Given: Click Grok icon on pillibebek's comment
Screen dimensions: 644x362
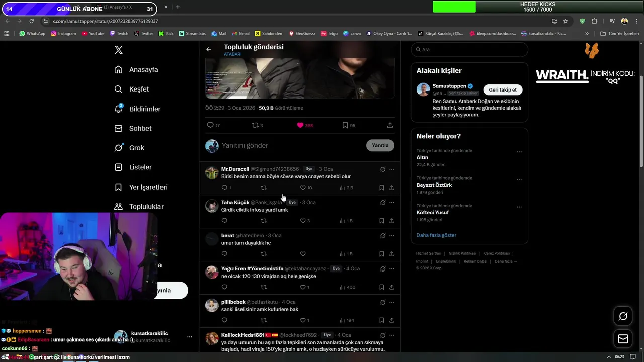Looking at the screenshot, I should click(383, 302).
